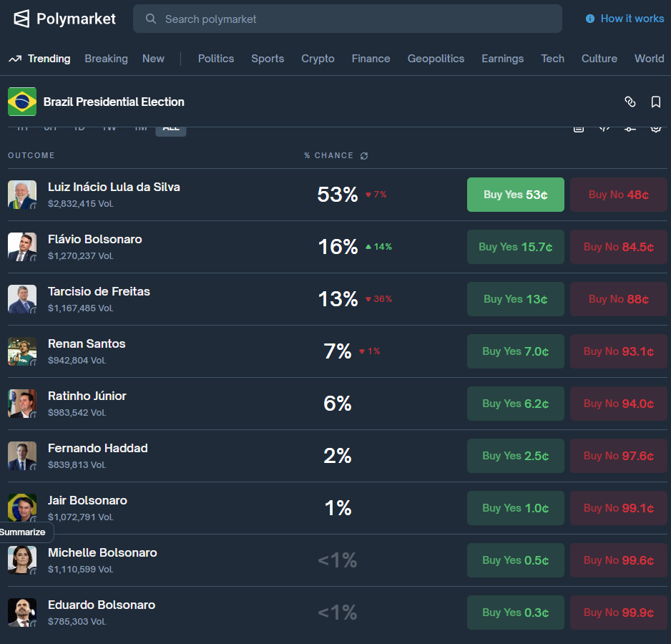Open the Tech category
Screen dimensions: 671x644
(x=552, y=59)
